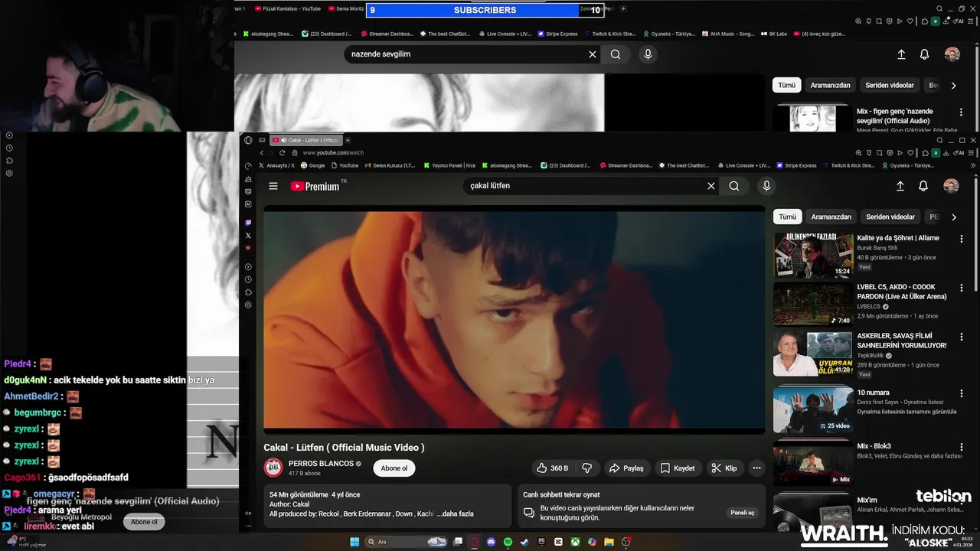This screenshot has width=980, height=551.
Task: Go back in the front browser
Action: 261,152
